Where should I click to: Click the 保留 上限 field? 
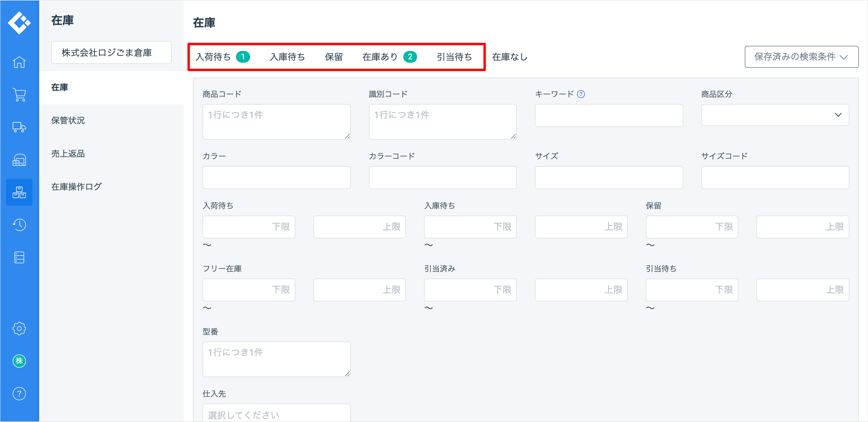[x=803, y=227]
